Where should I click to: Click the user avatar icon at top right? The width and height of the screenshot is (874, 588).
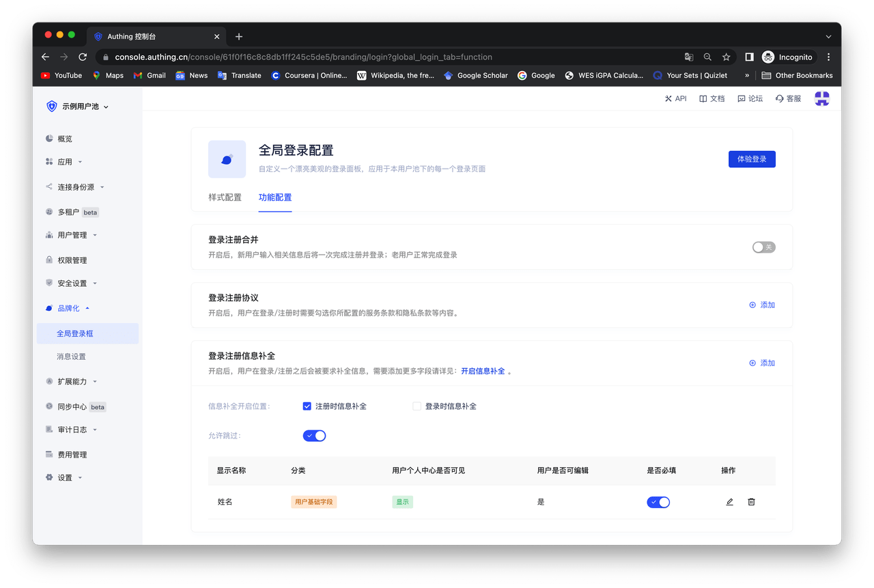click(x=822, y=99)
